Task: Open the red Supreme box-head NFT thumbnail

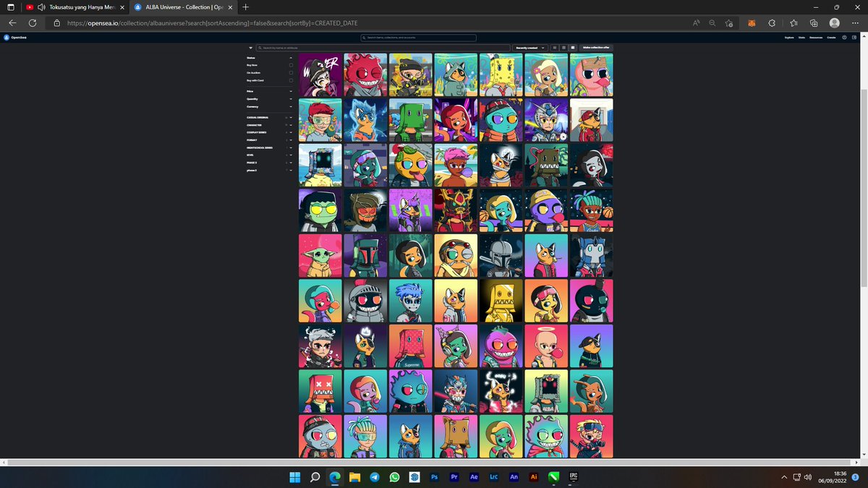Action: click(411, 346)
